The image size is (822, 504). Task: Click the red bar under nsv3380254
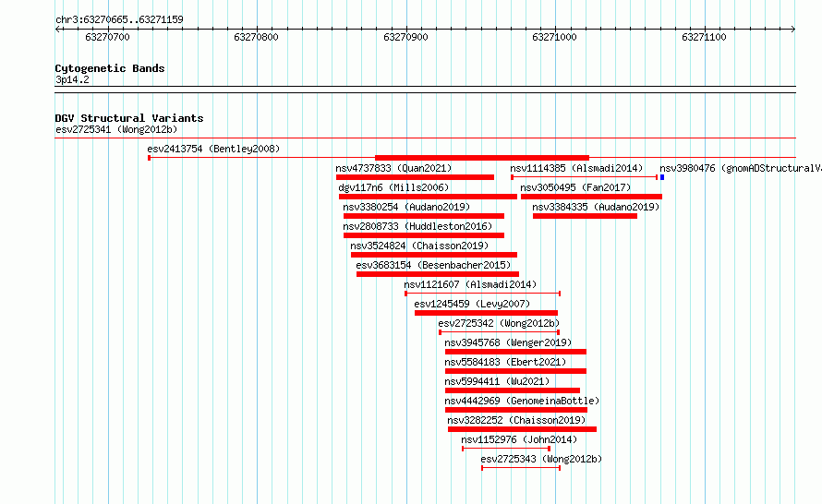pos(424,216)
